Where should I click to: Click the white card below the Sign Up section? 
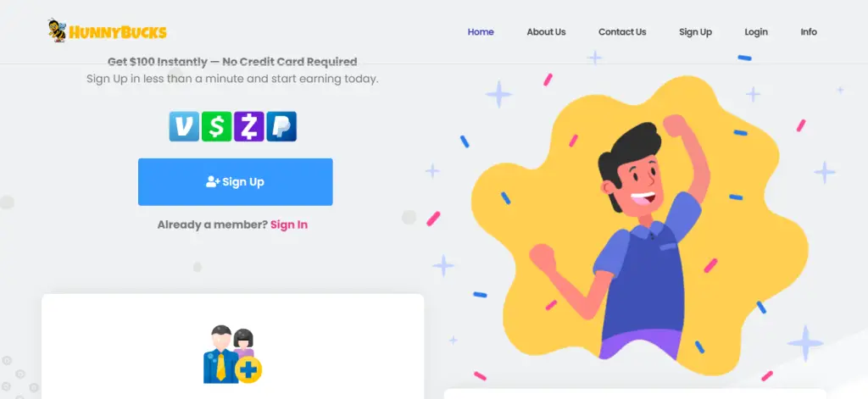pyautogui.click(x=232, y=346)
